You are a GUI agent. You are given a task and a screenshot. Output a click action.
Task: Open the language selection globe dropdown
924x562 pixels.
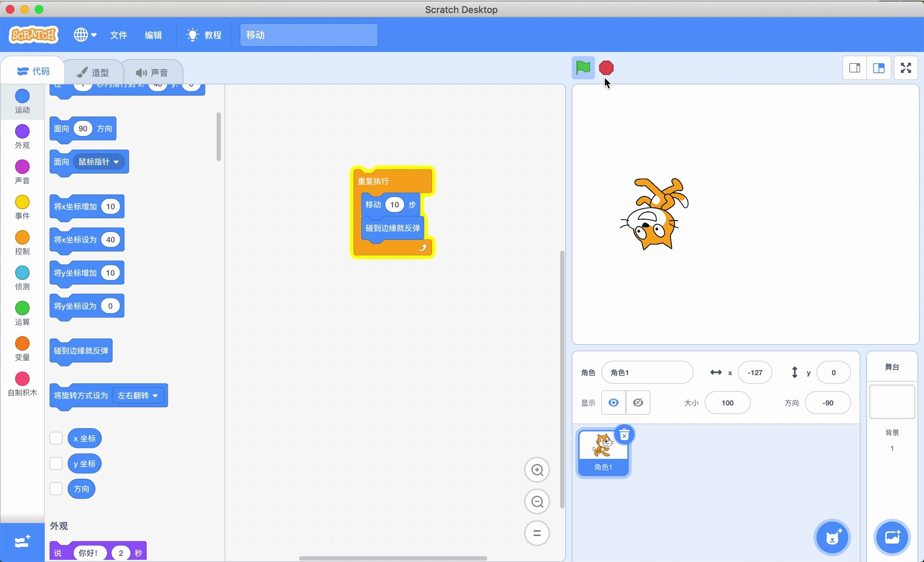pyautogui.click(x=84, y=35)
